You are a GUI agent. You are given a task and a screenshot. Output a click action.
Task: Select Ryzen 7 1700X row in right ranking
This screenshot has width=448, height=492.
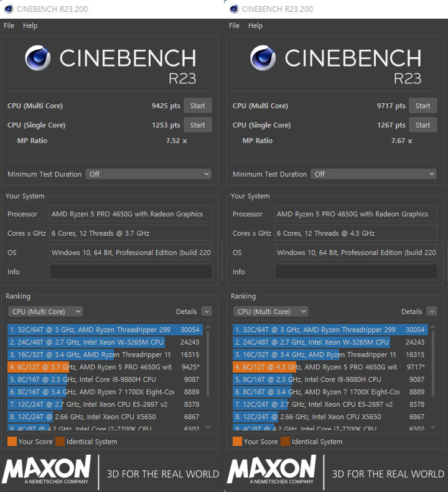point(330,392)
